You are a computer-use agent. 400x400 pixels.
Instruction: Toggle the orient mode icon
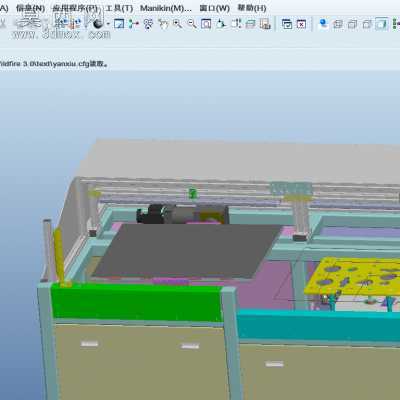pos(148,24)
